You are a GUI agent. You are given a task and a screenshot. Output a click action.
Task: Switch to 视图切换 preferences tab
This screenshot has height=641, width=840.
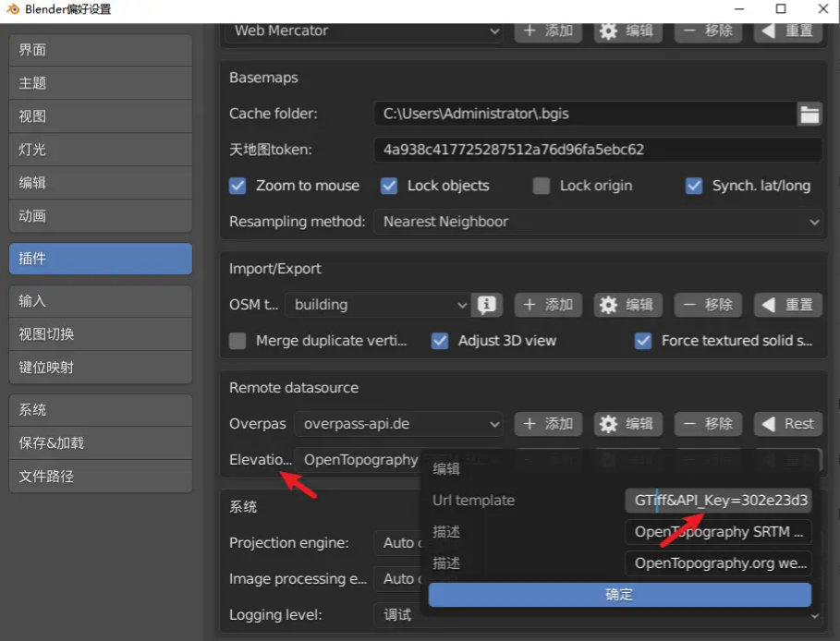[101, 334]
